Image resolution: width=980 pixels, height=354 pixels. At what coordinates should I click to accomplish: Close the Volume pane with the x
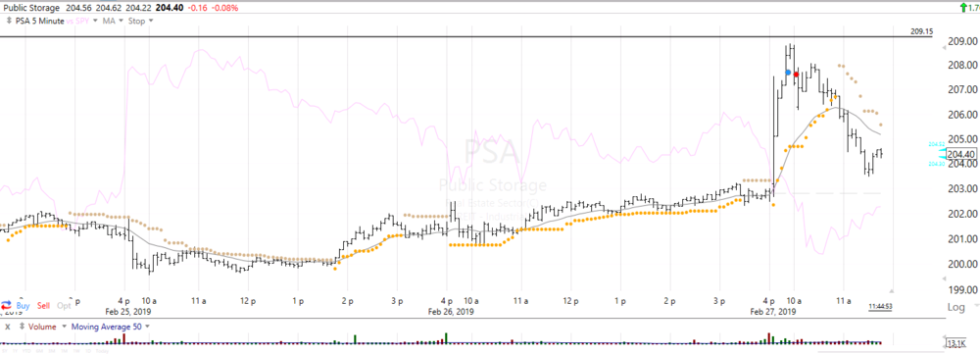(8, 327)
